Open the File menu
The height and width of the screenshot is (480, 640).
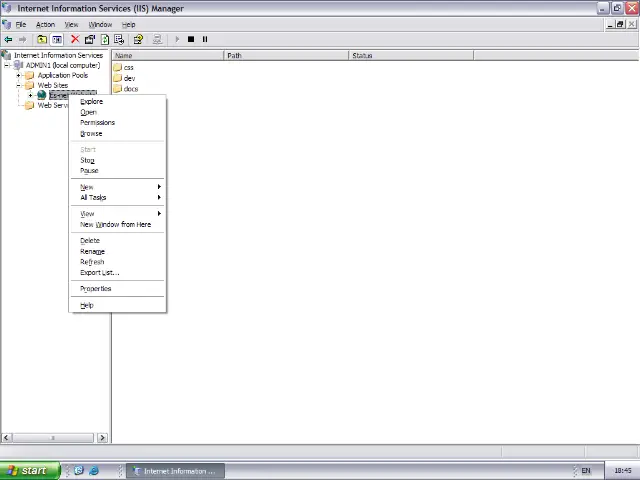click(x=21, y=24)
